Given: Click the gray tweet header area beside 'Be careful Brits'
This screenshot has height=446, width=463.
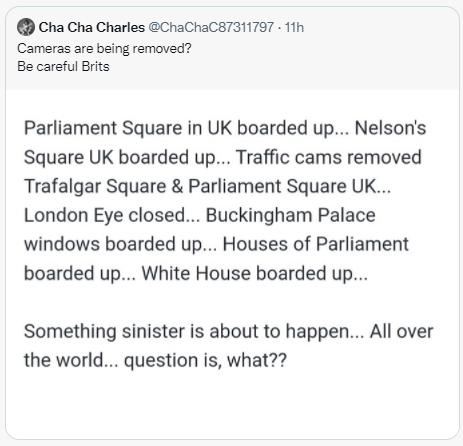Looking at the screenshot, I should (283, 67).
